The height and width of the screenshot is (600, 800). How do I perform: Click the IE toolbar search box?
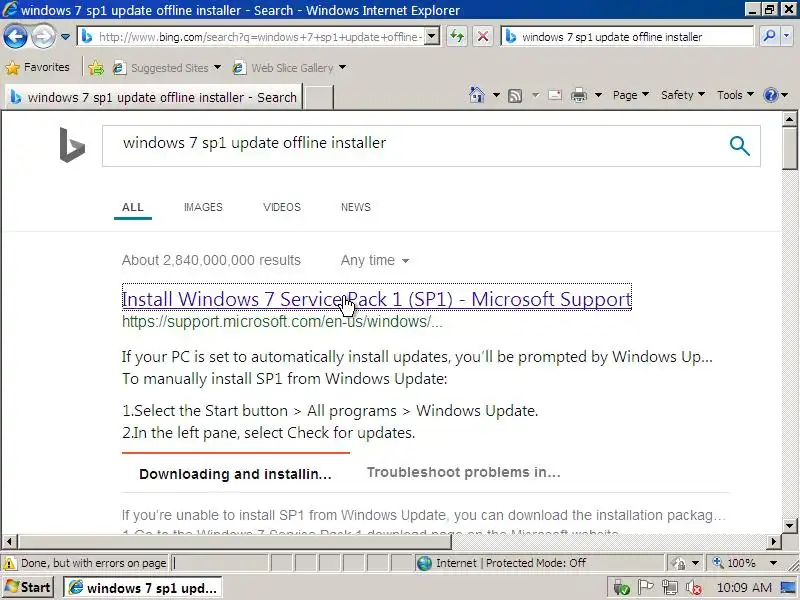tap(628, 37)
